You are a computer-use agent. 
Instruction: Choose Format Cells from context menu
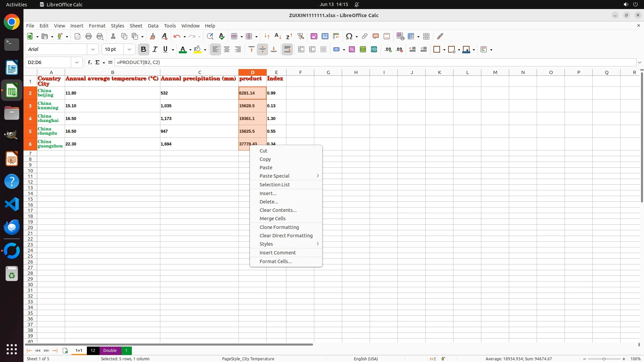tap(275, 261)
